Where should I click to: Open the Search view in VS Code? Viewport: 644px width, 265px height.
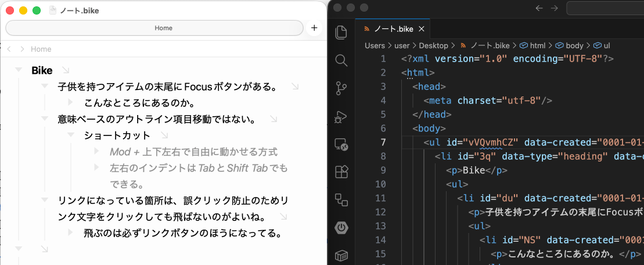pos(341,61)
